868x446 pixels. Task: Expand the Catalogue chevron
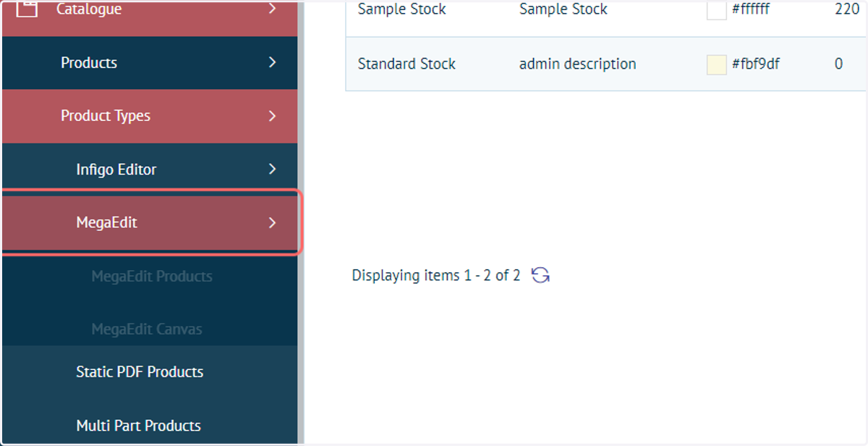(x=272, y=9)
